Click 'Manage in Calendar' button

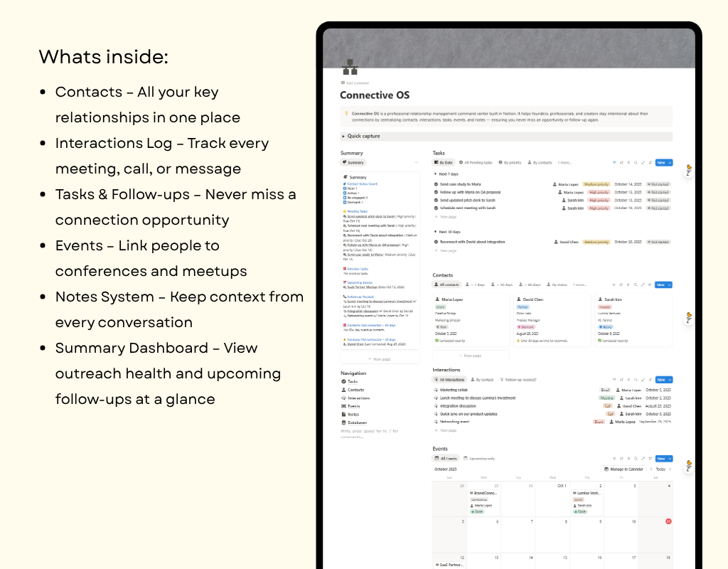coord(623,469)
